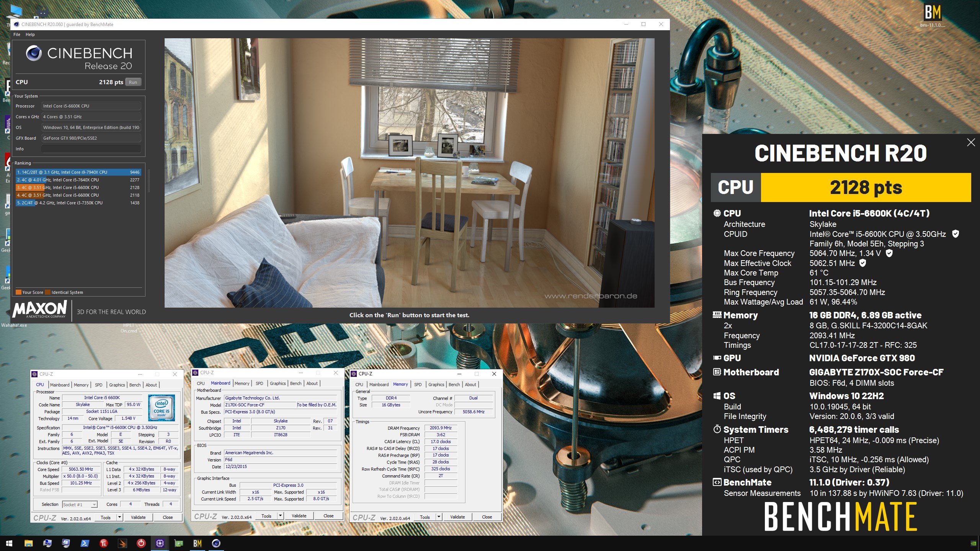980x551 pixels.
Task: Switch to SPD tab in middle CPU-Z window
Action: click(x=259, y=383)
